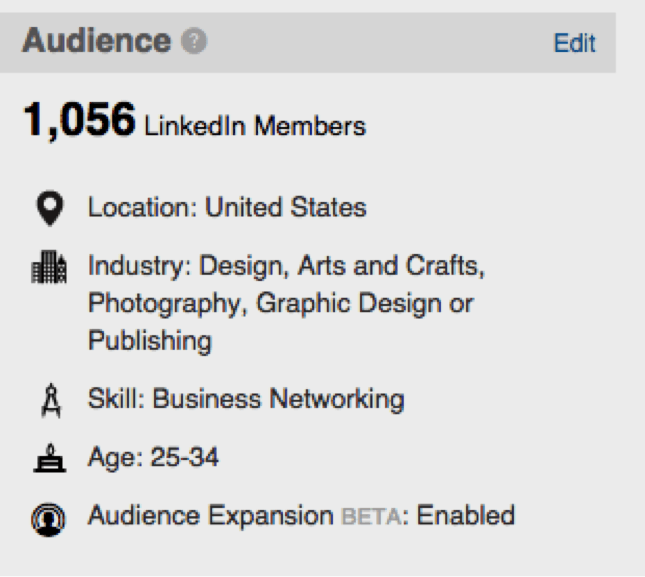This screenshot has height=577, width=645.
Task: Click the Edit link in Audience header
Action: 574,43
